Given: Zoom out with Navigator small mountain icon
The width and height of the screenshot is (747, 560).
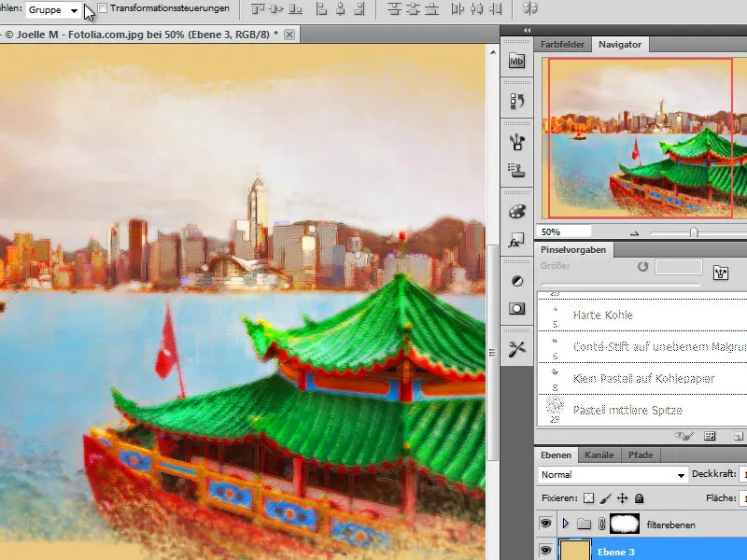Looking at the screenshot, I should tap(634, 233).
